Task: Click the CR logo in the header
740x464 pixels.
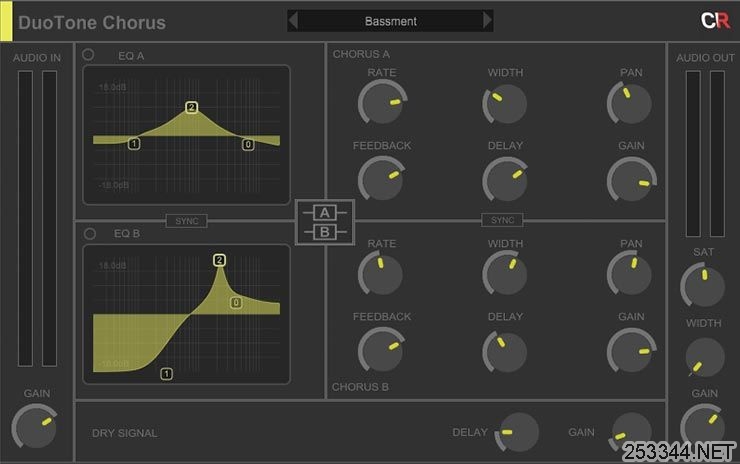Action: [x=715, y=21]
